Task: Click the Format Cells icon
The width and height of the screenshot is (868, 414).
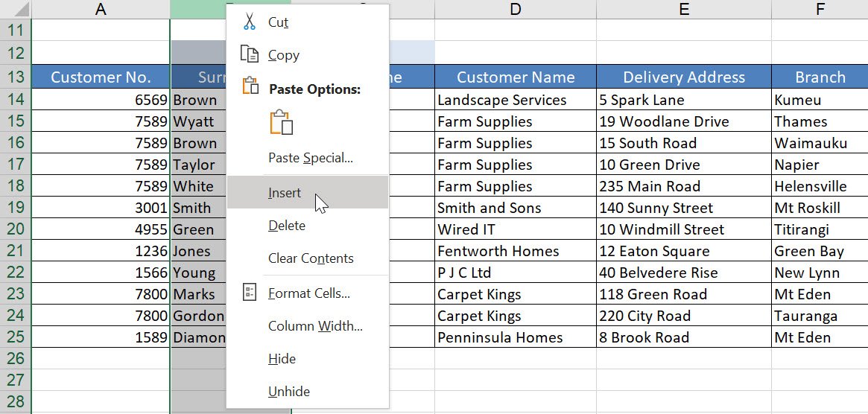Action: pos(250,292)
